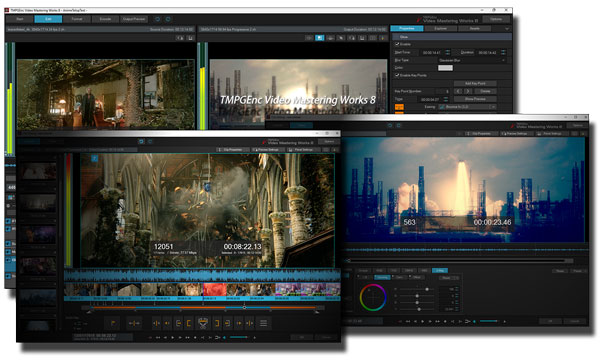Uncheck the Enable checkbox for the Blur filter
600x360 pixels.
click(397, 44)
